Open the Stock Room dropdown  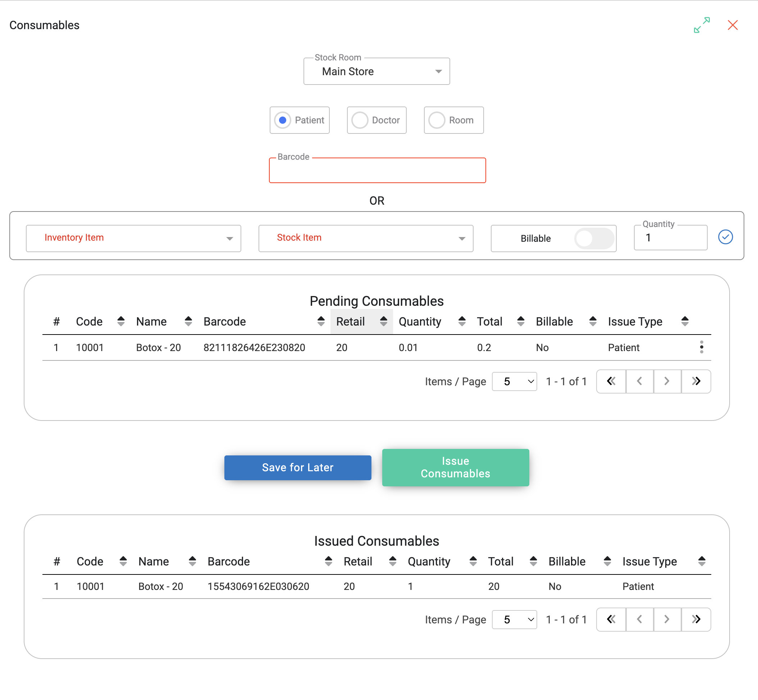coord(376,72)
